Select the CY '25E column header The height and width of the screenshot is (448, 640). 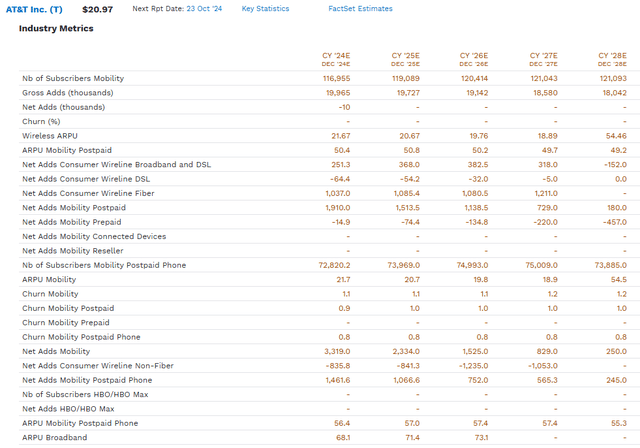406,57
